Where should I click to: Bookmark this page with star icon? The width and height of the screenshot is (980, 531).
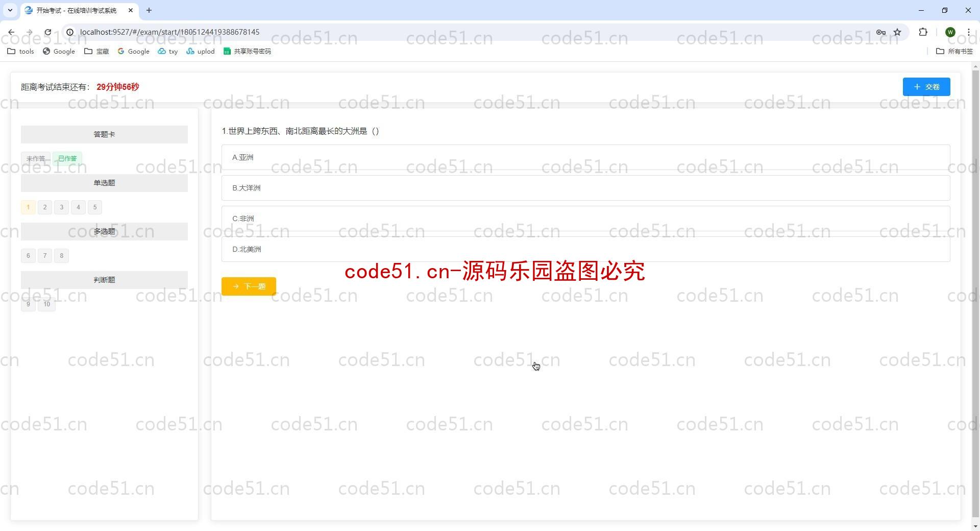[x=897, y=32]
